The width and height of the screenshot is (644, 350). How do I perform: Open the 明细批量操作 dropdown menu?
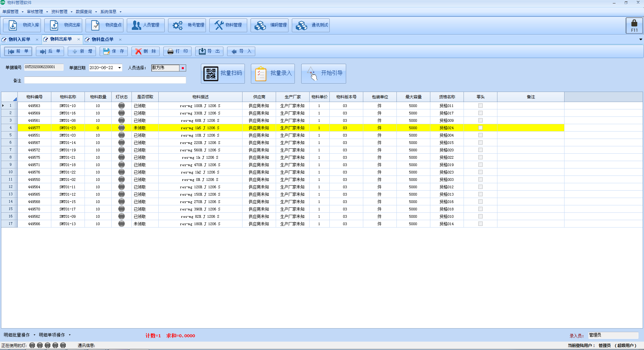pyautogui.click(x=19, y=335)
